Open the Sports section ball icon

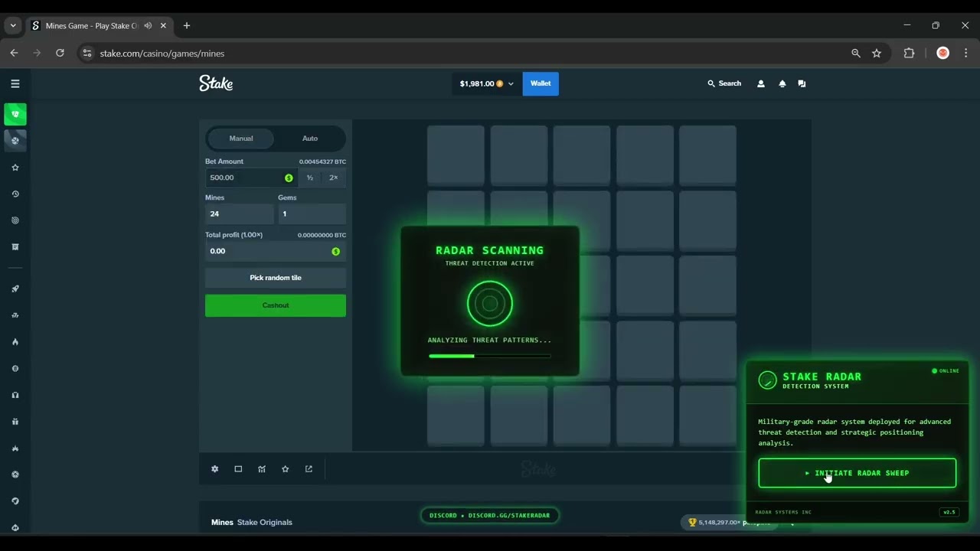click(x=15, y=140)
